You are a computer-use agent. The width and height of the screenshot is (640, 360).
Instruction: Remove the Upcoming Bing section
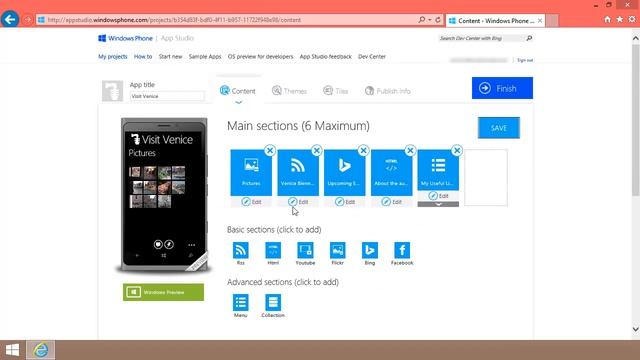tap(363, 150)
